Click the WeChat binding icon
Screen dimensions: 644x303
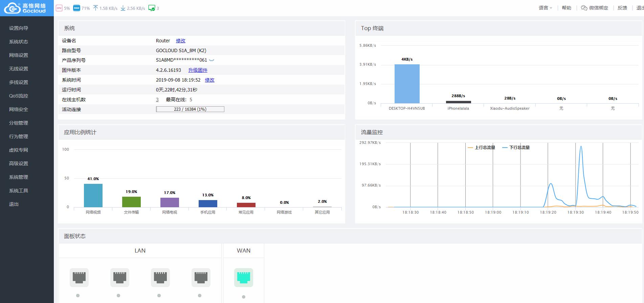[x=584, y=8]
